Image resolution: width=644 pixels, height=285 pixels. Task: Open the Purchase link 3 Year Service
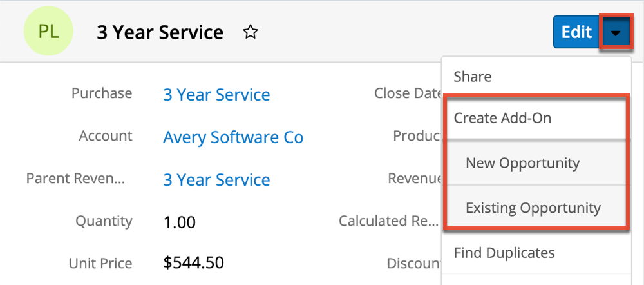click(x=216, y=95)
